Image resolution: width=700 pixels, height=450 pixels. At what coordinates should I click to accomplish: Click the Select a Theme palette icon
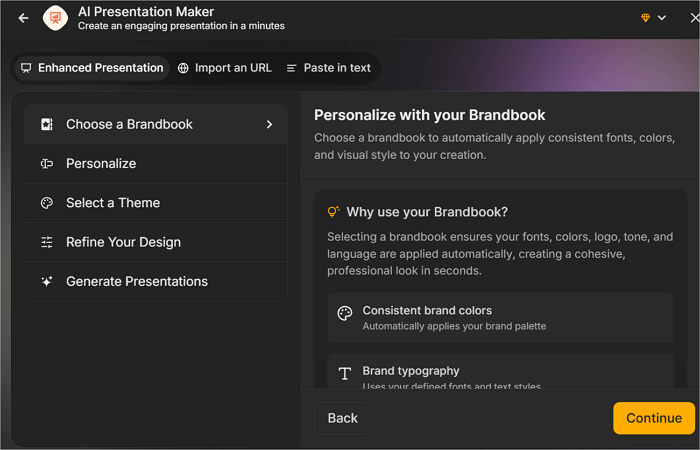47,203
